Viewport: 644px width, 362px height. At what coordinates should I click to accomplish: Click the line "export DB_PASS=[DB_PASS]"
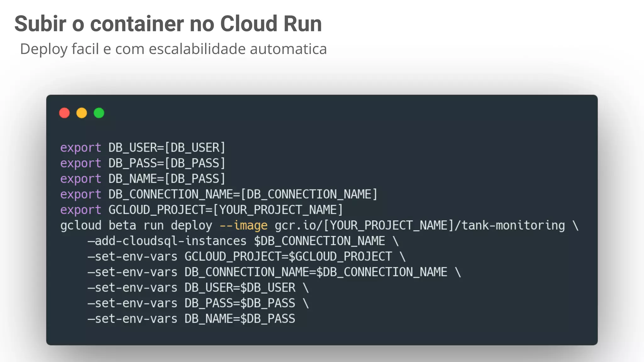(143, 163)
